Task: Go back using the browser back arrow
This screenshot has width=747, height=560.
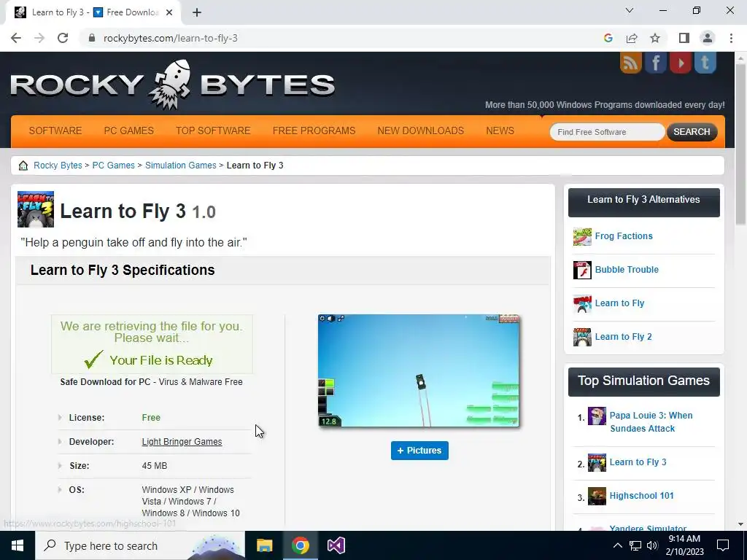Action: pos(16,38)
